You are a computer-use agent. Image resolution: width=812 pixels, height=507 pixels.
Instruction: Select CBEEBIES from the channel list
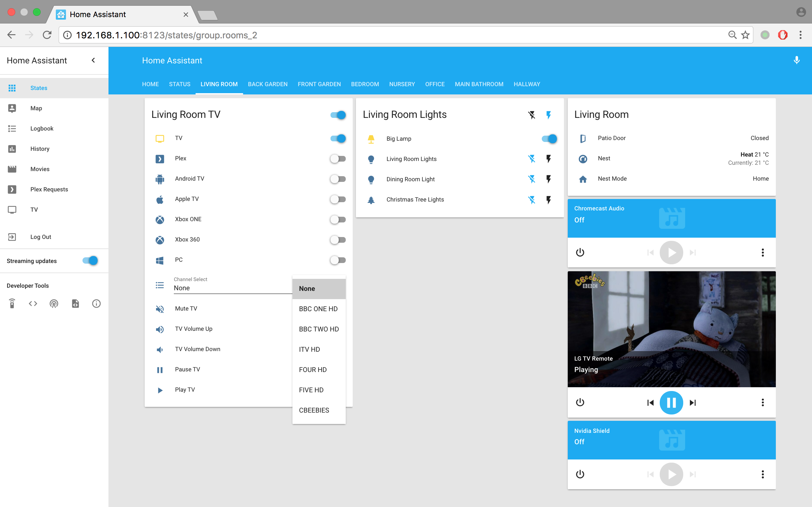(x=314, y=410)
